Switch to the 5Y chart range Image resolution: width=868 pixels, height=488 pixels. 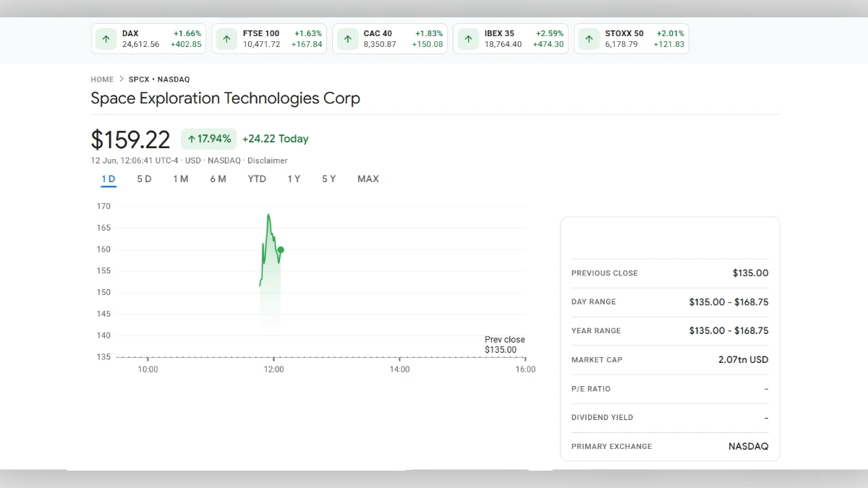329,179
